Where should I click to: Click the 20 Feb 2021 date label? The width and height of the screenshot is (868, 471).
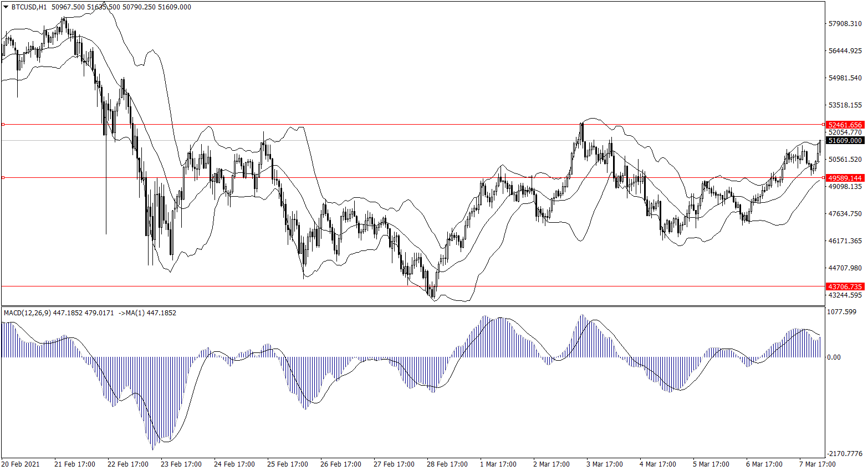click(x=21, y=464)
